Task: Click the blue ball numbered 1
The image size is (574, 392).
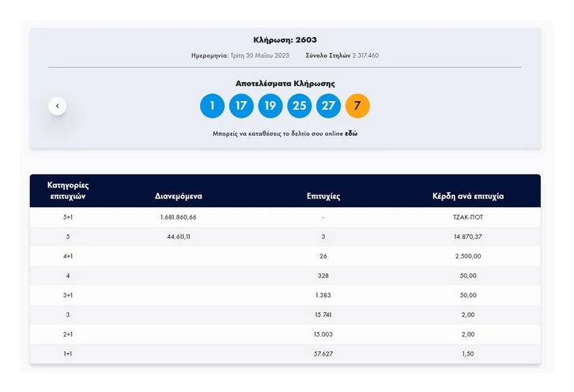Action: pos(212,106)
